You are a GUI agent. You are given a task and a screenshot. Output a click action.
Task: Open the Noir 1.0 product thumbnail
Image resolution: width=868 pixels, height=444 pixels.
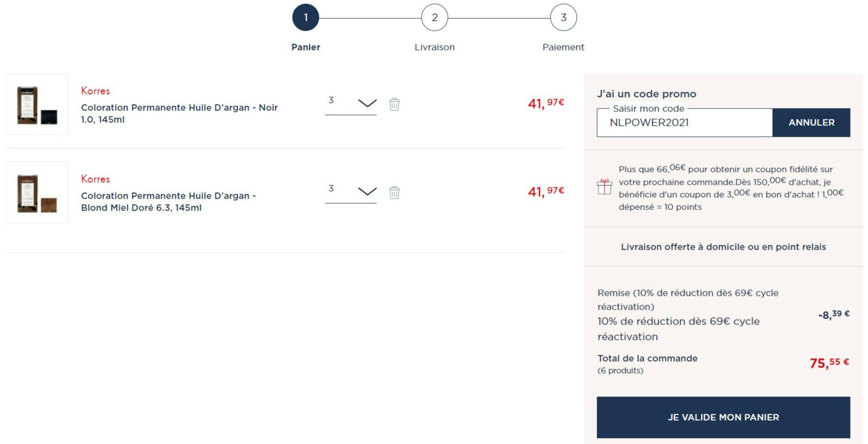point(37,105)
